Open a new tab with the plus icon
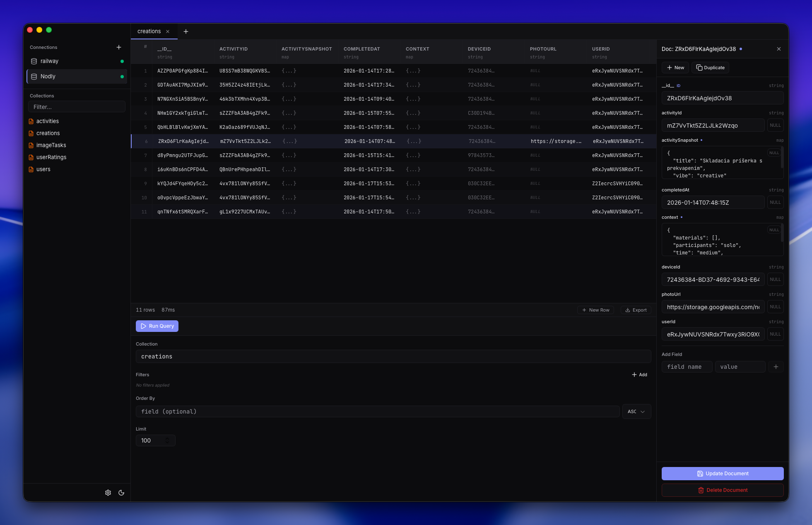 186,31
